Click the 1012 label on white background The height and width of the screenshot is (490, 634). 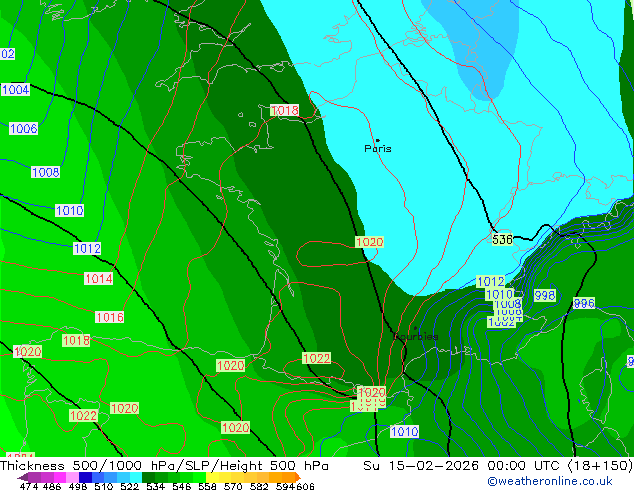pos(87,248)
